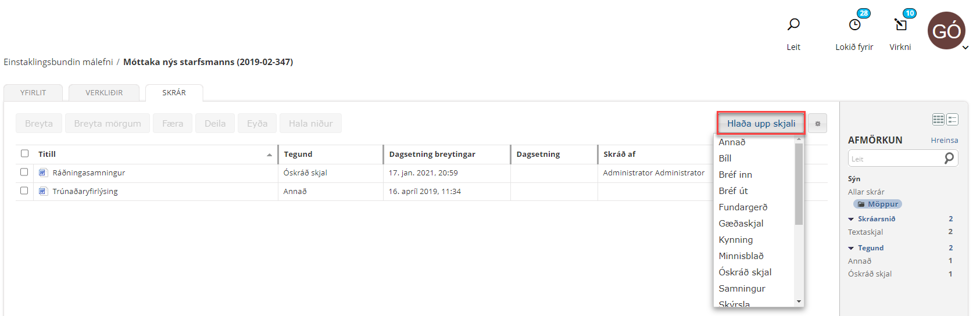980x316 pixels.
Task: Tick the checkbox for Trúnaðaryfirlýsing row
Action: [24, 191]
